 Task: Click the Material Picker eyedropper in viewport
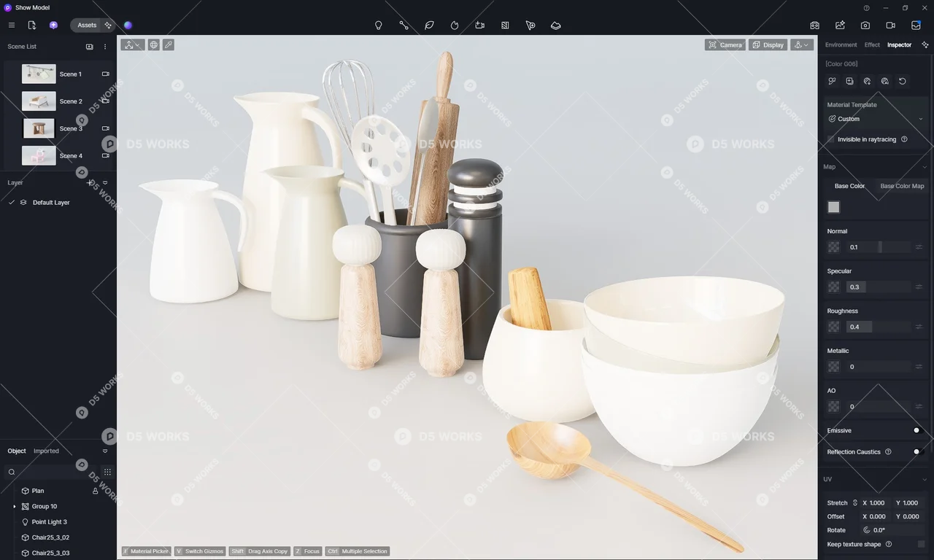click(169, 45)
